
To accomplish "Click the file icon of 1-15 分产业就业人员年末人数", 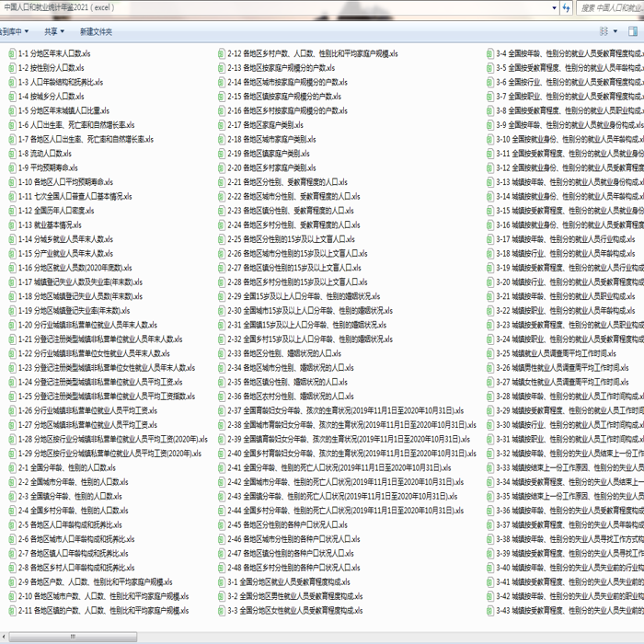I will (x=12, y=253).
